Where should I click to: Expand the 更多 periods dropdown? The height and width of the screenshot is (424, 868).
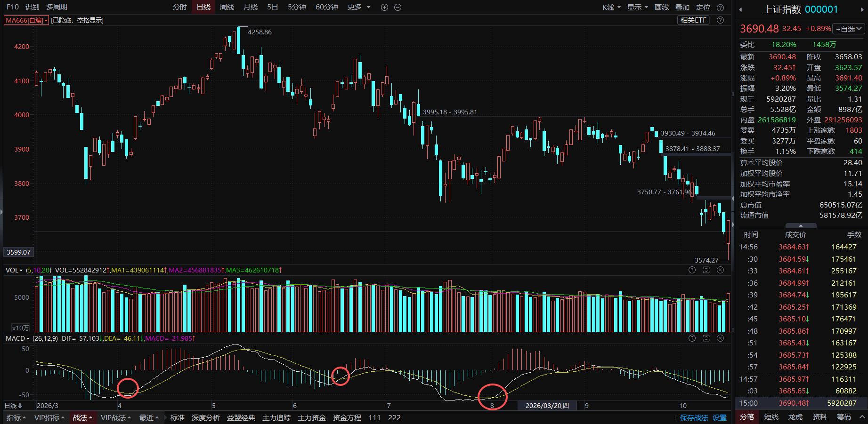359,7
